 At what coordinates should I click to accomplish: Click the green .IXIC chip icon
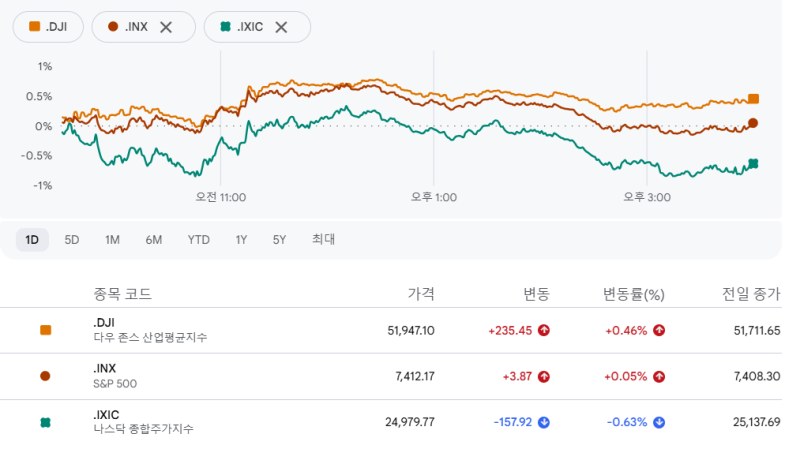[225, 27]
